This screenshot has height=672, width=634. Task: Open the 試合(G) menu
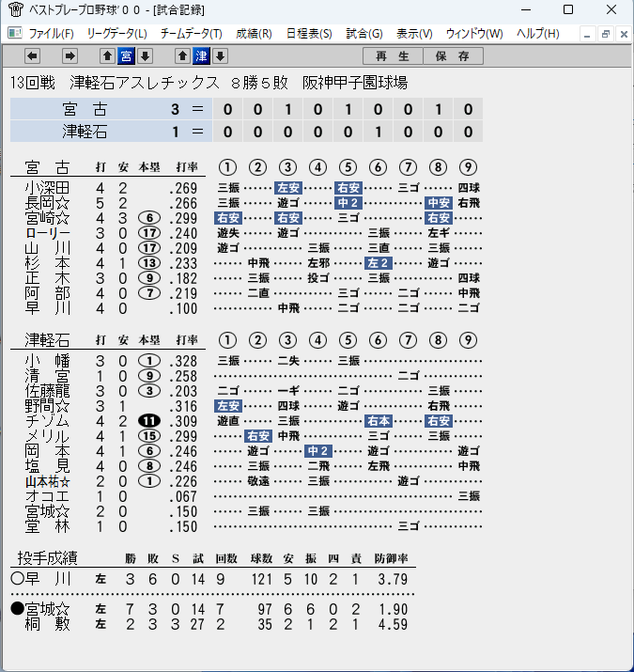(364, 34)
